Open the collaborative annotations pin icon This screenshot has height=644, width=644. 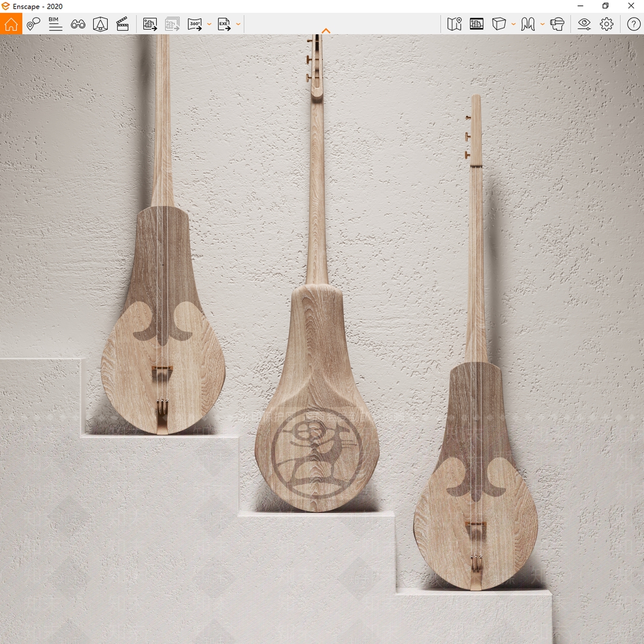(33, 24)
